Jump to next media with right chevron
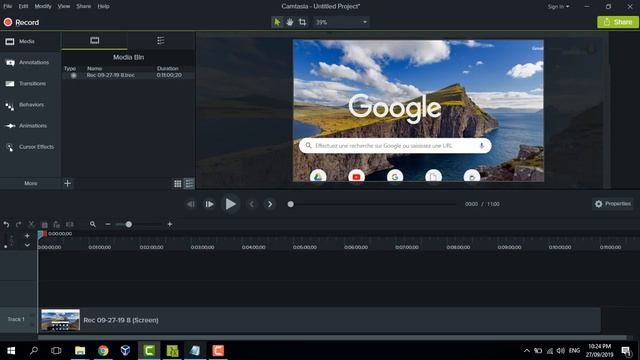640x360 pixels. pyautogui.click(x=270, y=204)
